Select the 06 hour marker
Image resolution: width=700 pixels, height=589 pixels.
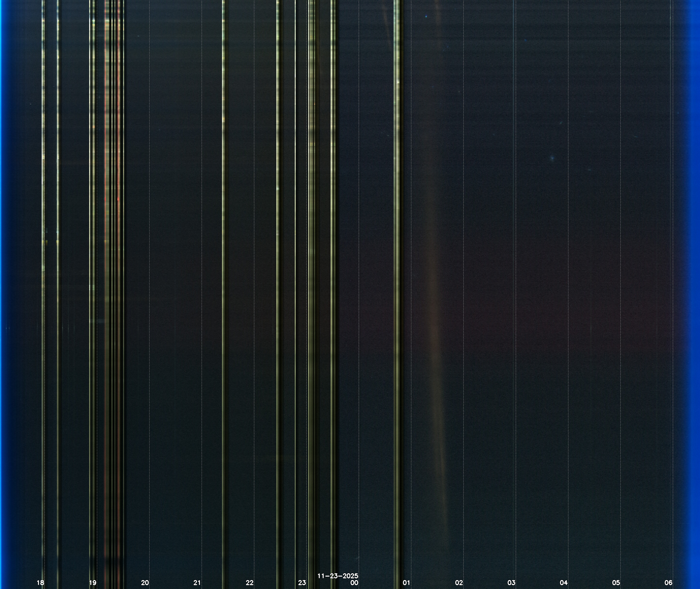(x=668, y=583)
